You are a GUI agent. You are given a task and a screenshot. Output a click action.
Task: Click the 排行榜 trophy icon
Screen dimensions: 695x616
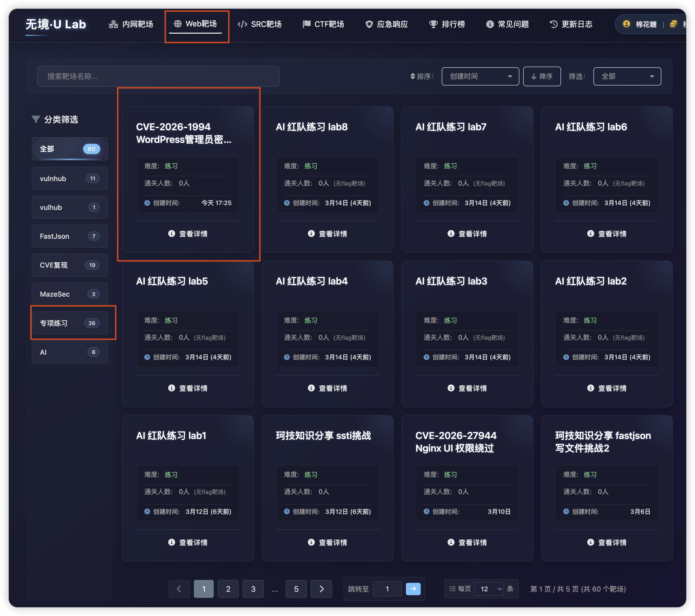click(434, 24)
